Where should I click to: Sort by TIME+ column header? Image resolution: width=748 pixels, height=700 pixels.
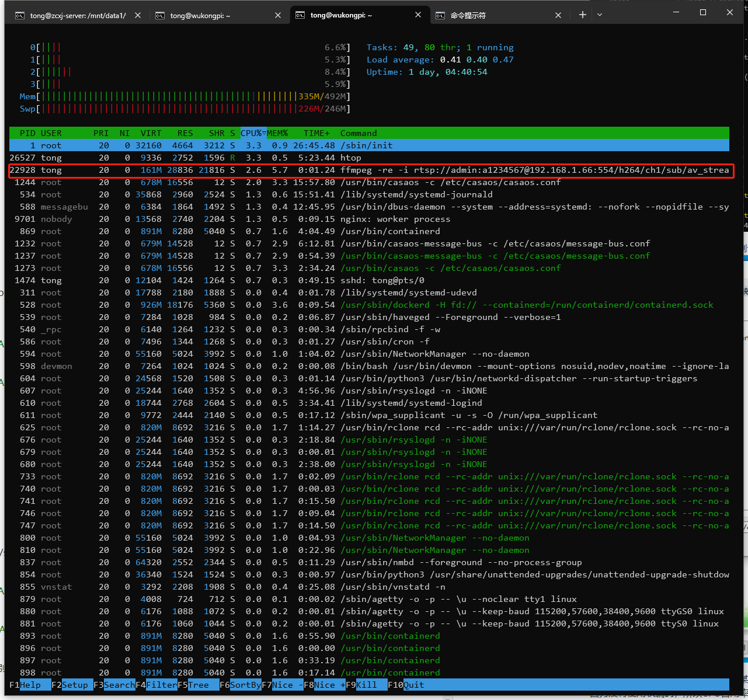click(316, 133)
